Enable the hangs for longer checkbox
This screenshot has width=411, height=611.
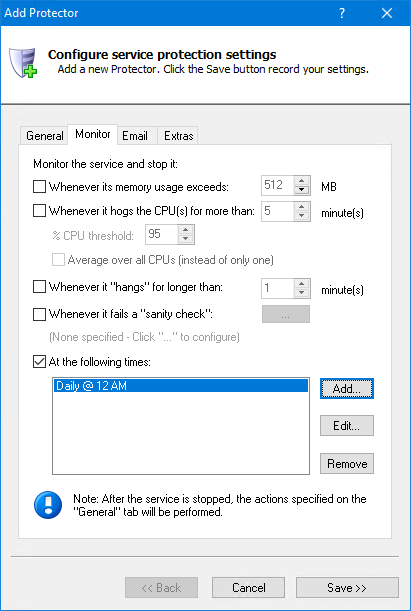point(39,287)
